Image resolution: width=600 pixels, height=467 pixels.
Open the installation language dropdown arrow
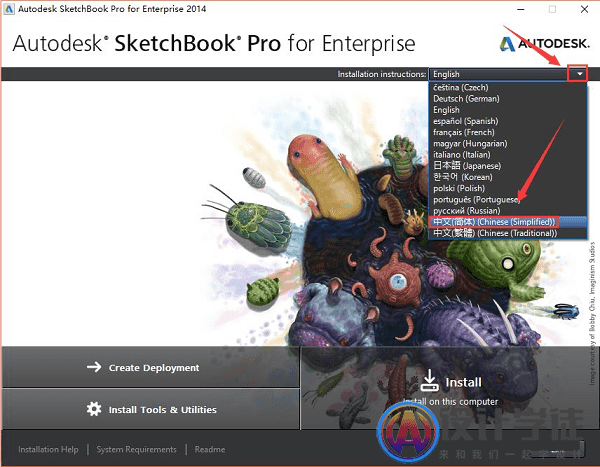point(579,74)
